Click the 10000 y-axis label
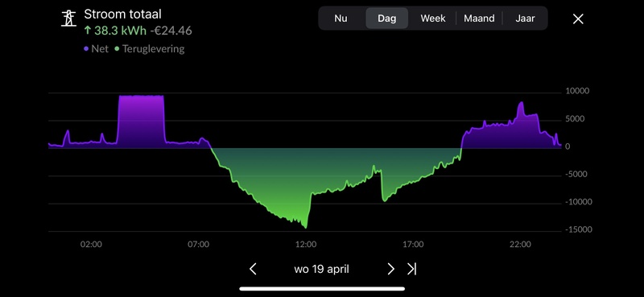This screenshot has height=297, width=644. (577, 91)
